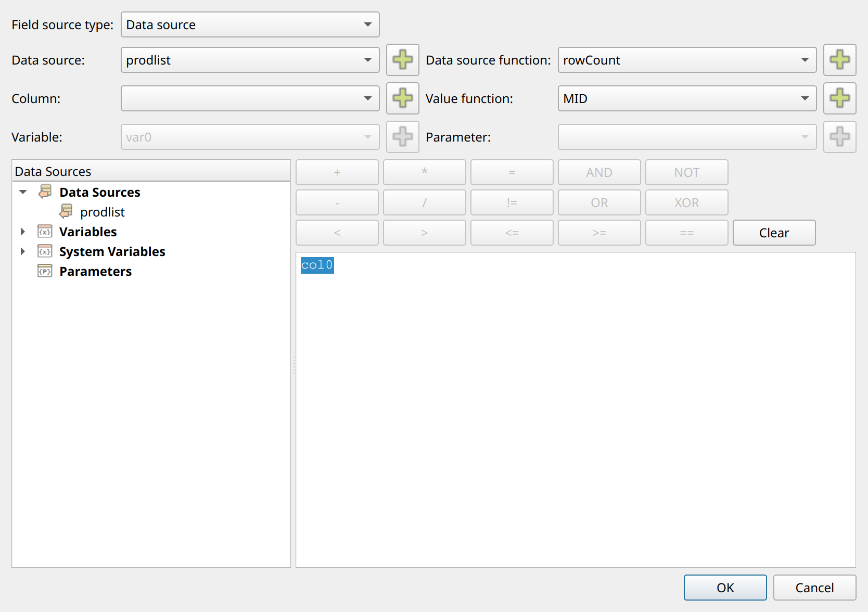Image resolution: width=868 pixels, height=612 pixels.
Task: Add the selected column via its plus icon
Action: pyautogui.click(x=403, y=98)
